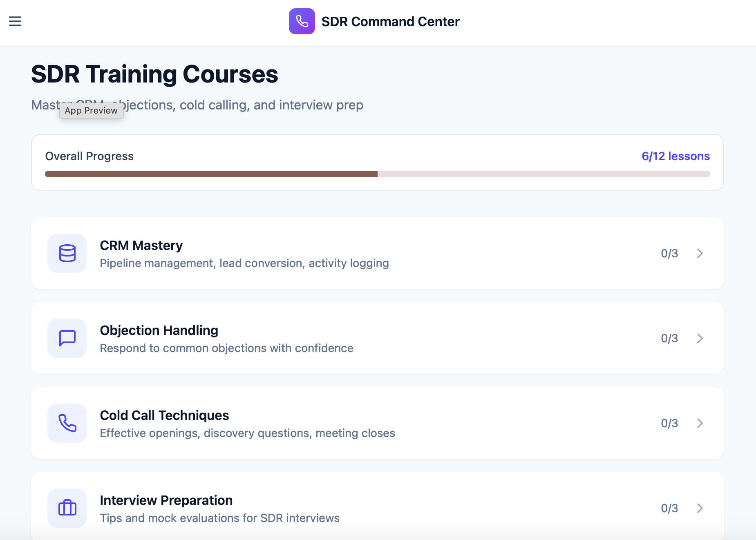Click the 6/12 lessons progress label
The image size is (756, 540).
coord(675,156)
